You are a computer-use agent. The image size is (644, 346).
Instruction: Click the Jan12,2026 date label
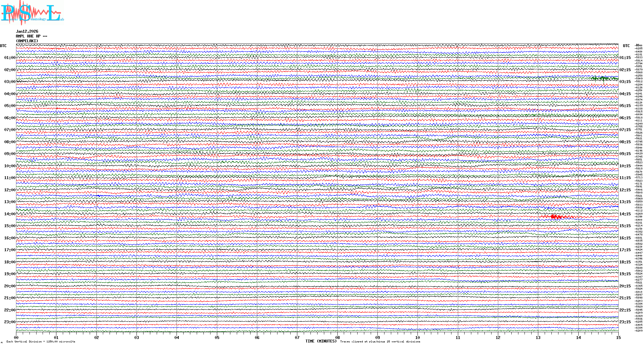click(x=27, y=31)
